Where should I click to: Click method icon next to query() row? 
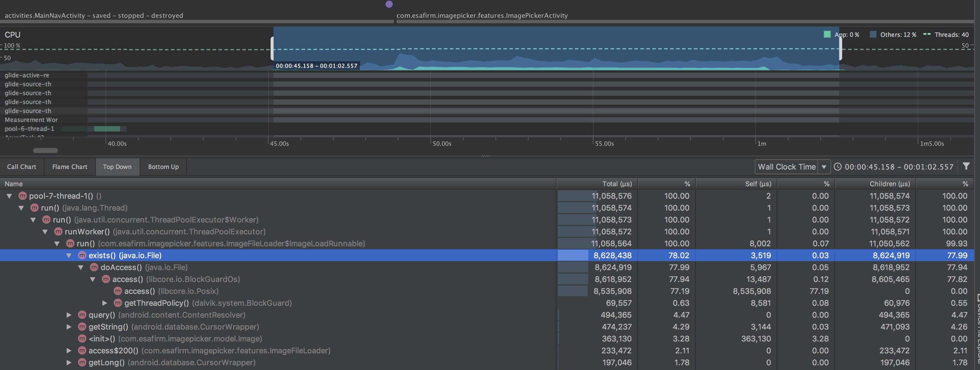[x=82, y=315]
